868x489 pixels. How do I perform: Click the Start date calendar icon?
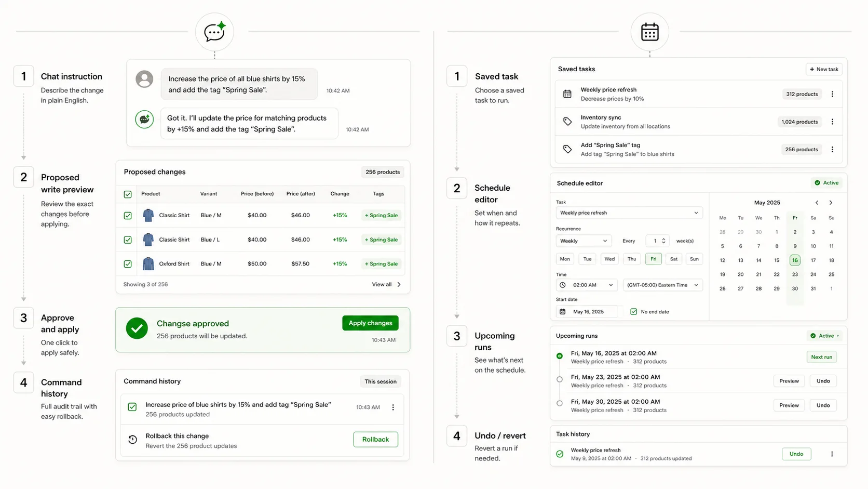562,312
